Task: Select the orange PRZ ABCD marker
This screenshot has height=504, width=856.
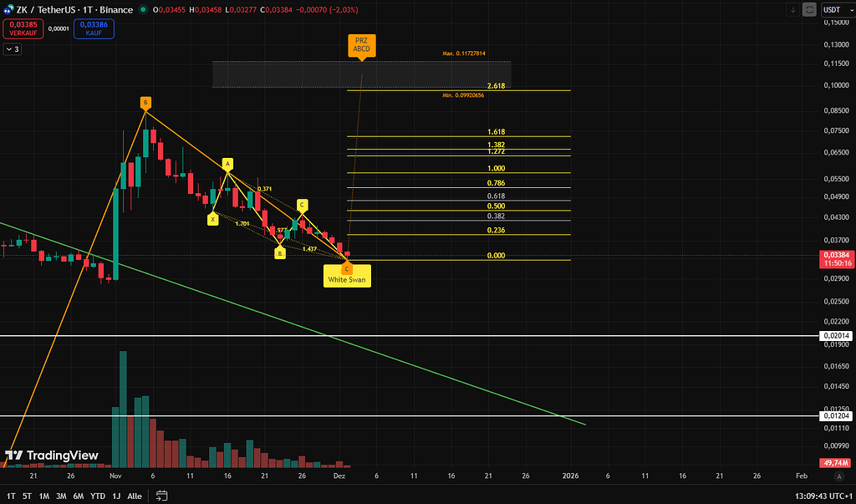Action: (x=361, y=45)
